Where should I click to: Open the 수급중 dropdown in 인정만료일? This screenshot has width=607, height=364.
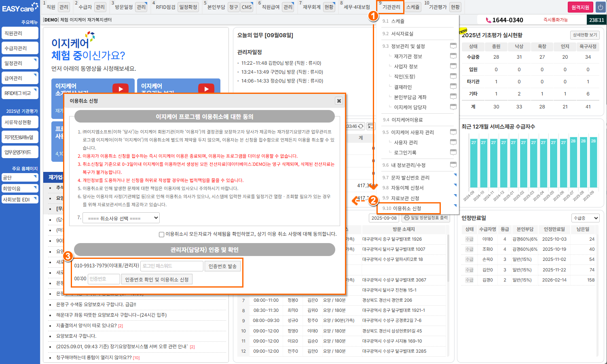pyautogui.click(x=585, y=218)
